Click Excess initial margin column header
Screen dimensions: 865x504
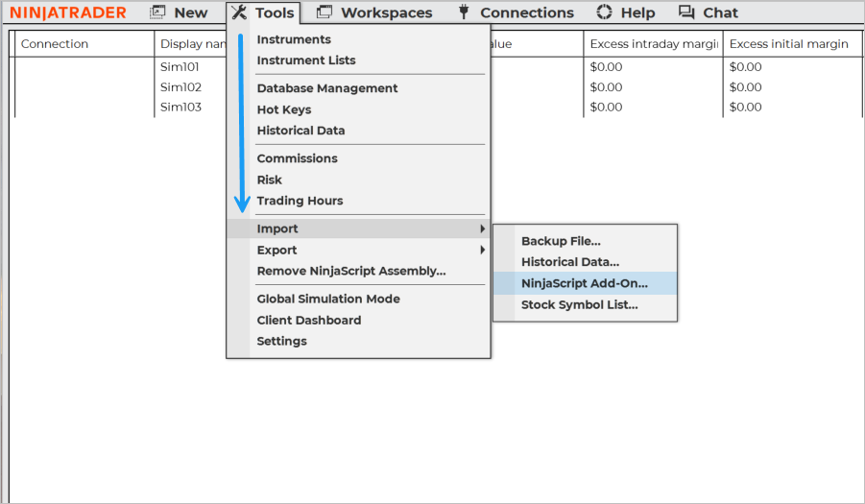pos(788,44)
